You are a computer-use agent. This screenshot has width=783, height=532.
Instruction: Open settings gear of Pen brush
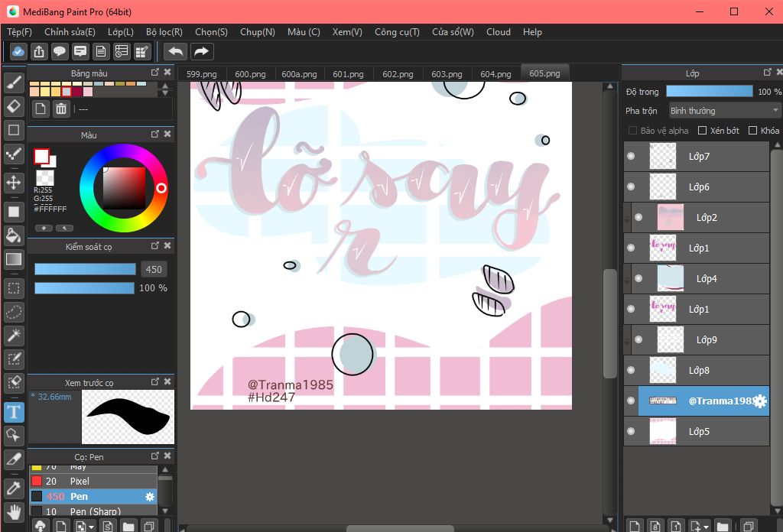coord(149,497)
